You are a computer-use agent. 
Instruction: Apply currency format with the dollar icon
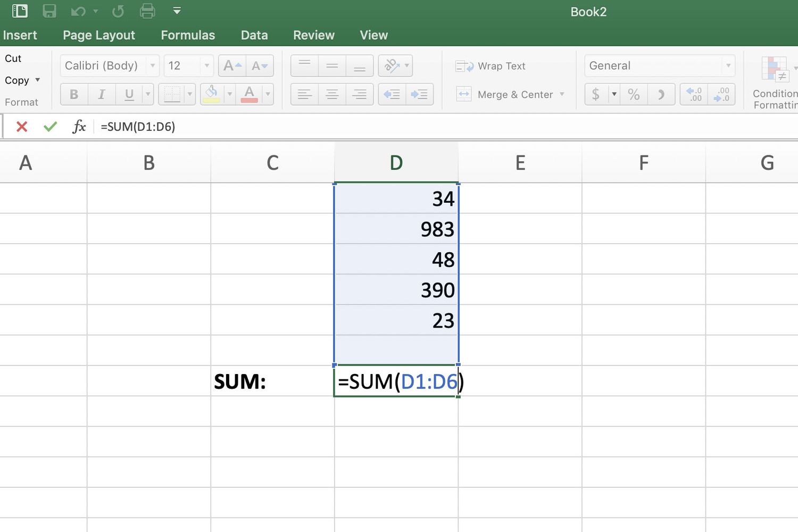(595, 94)
